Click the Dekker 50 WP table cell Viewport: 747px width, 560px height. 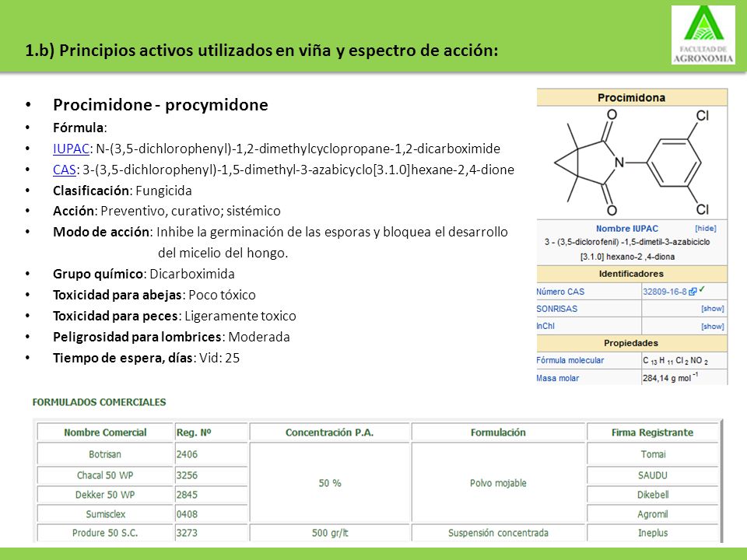105,495
